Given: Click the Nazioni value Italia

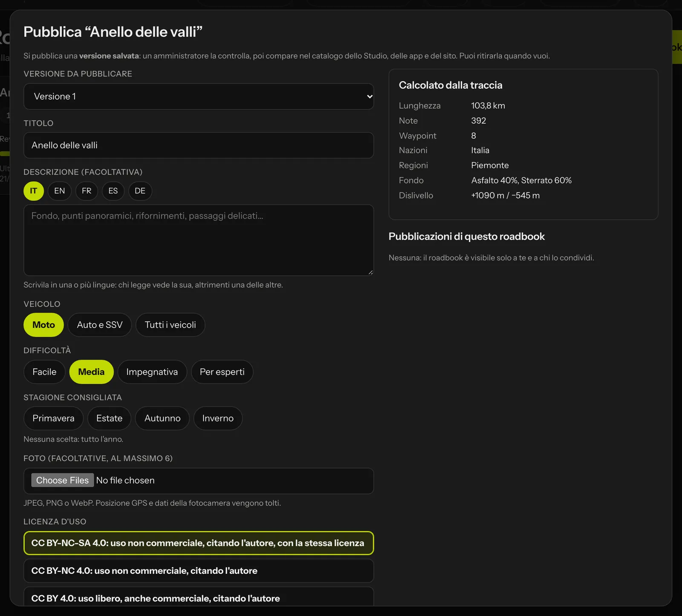Looking at the screenshot, I should (x=480, y=150).
